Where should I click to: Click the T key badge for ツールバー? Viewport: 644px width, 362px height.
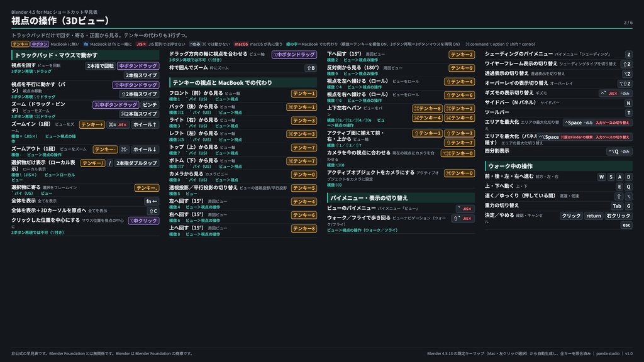(x=628, y=112)
